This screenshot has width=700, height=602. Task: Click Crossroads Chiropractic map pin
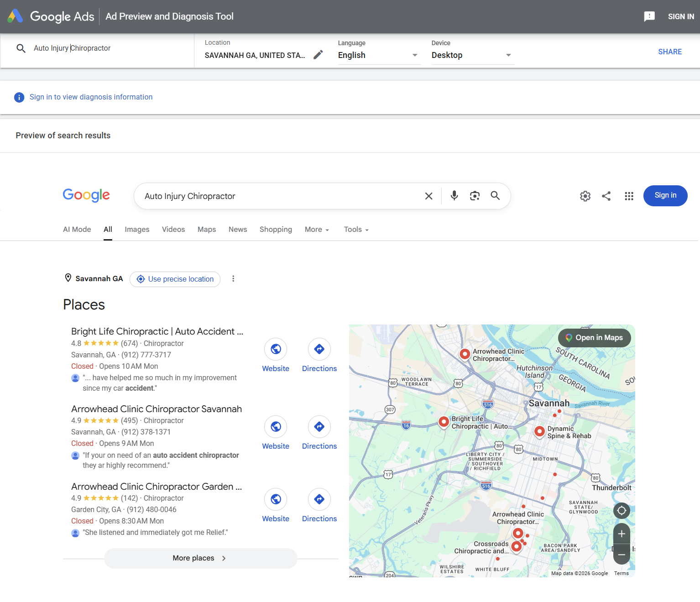coord(517,546)
